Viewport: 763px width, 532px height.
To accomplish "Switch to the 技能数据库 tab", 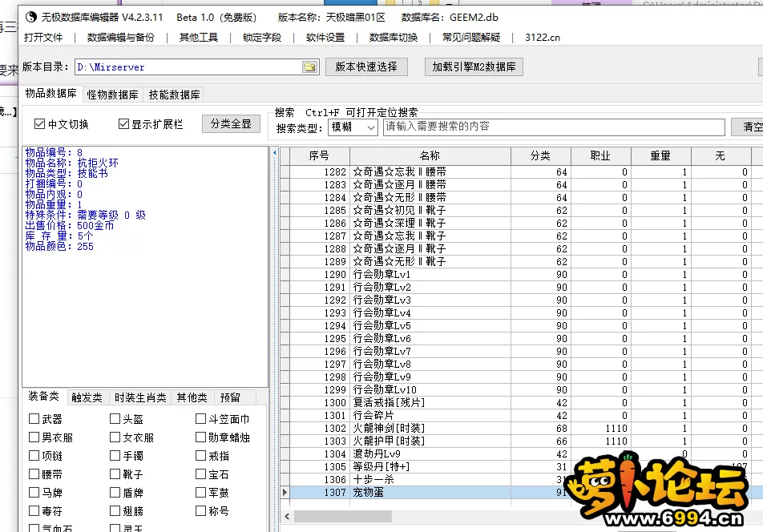I will [x=174, y=95].
